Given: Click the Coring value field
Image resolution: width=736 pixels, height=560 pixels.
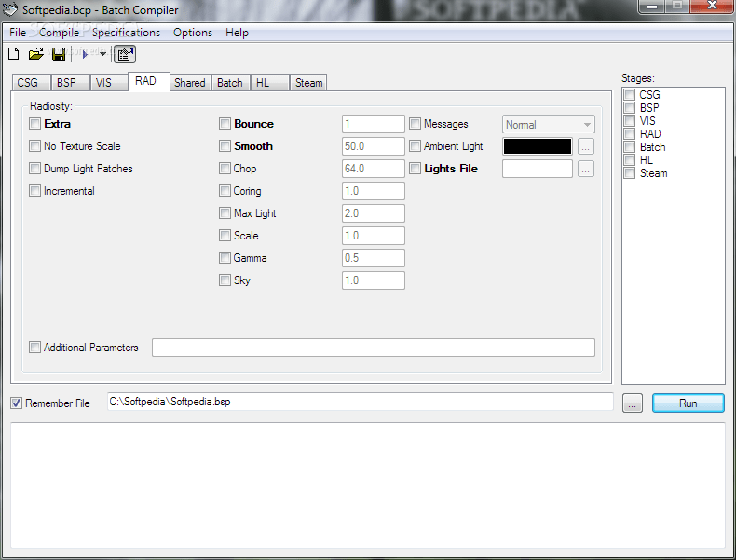Looking at the screenshot, I should 374,191.
